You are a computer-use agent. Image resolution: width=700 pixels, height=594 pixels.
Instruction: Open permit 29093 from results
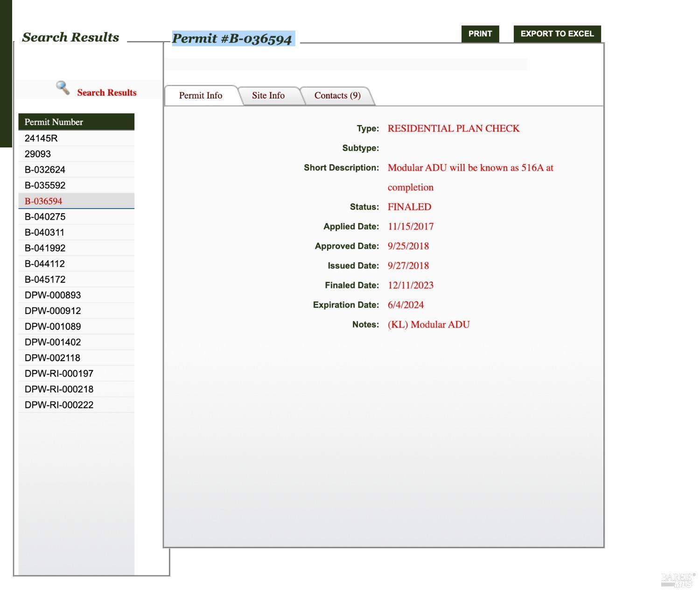point(38,154)
